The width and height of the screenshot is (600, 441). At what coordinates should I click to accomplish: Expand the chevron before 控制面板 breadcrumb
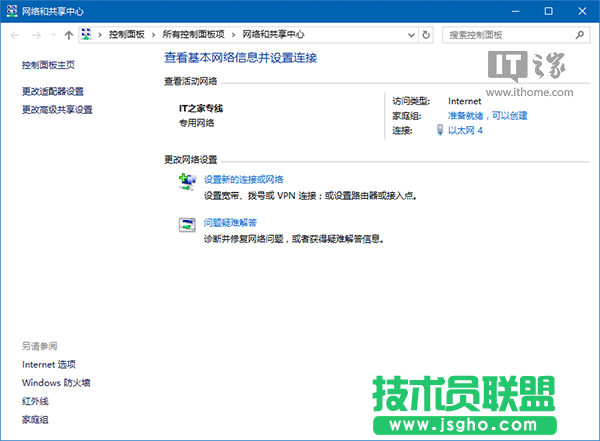point(100,35)
